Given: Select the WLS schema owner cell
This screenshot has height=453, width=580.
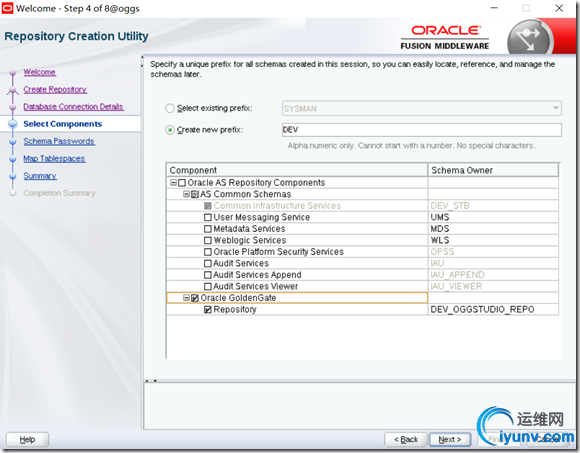Looking at the screenshot, I should [493, 240].
